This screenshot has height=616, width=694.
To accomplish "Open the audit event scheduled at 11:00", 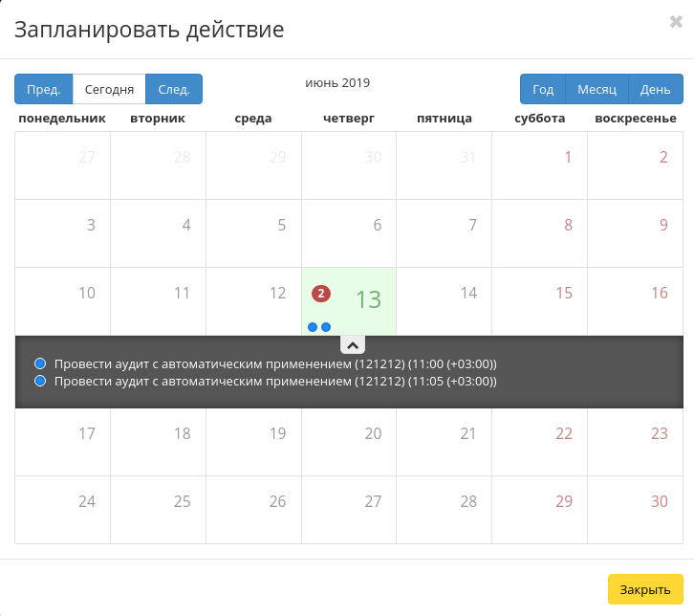I will [x=275, y=364].
